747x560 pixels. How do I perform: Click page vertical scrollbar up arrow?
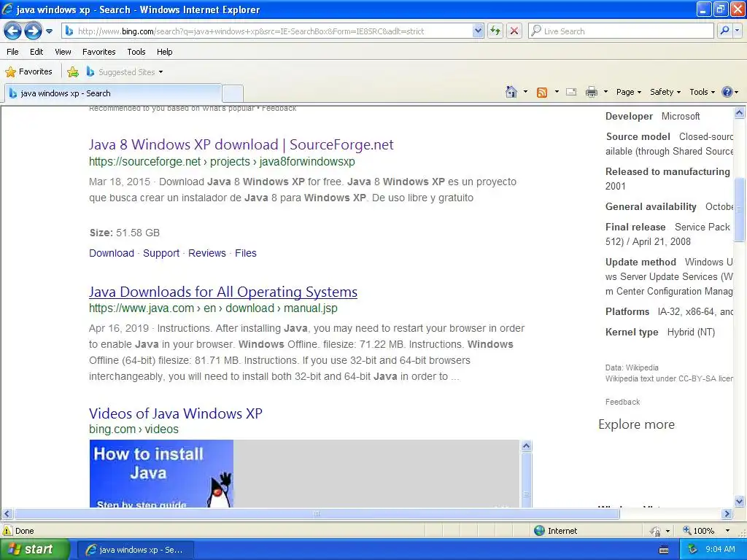click(x=740, y=113)
